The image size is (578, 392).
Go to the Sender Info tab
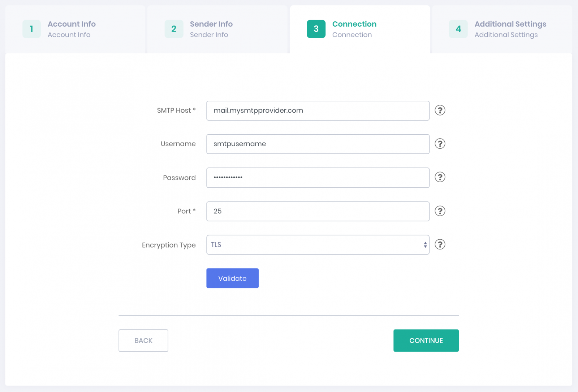pyautogui.click(x=211, y=24)
